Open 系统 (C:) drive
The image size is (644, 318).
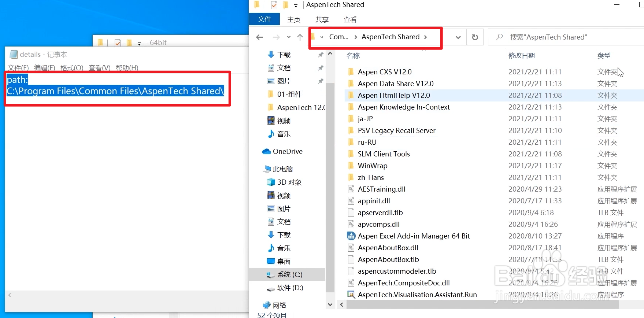(289, 274)
